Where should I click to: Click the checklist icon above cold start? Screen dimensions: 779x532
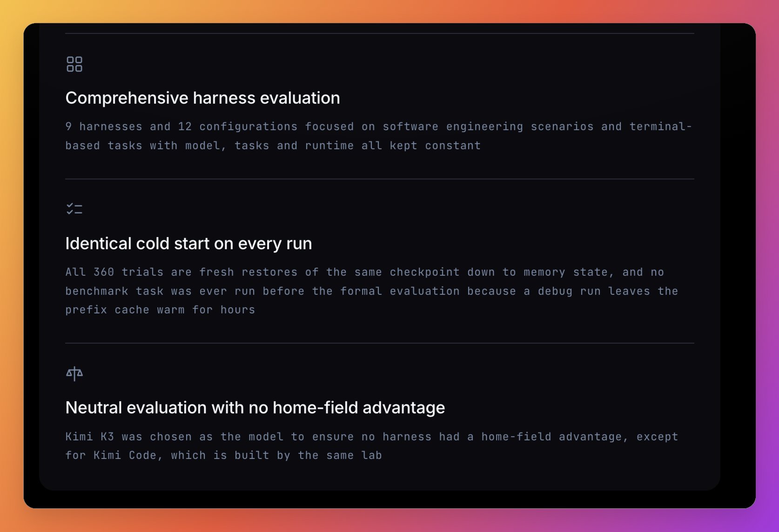click(74, 209)
